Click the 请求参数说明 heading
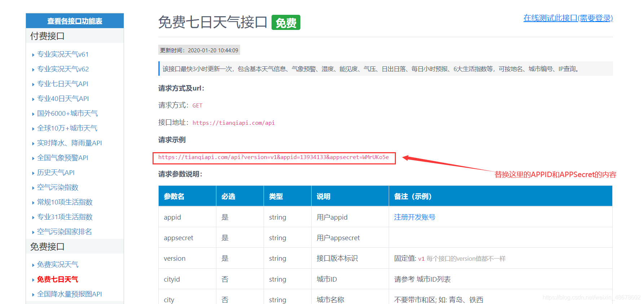The image size is (644, 304). 180,174
